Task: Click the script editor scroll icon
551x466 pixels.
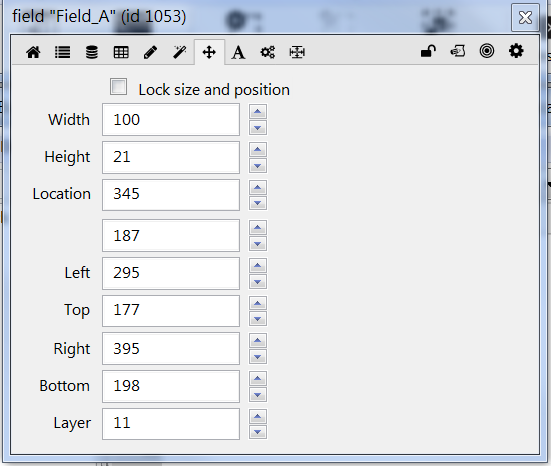Action: point(458,51)
